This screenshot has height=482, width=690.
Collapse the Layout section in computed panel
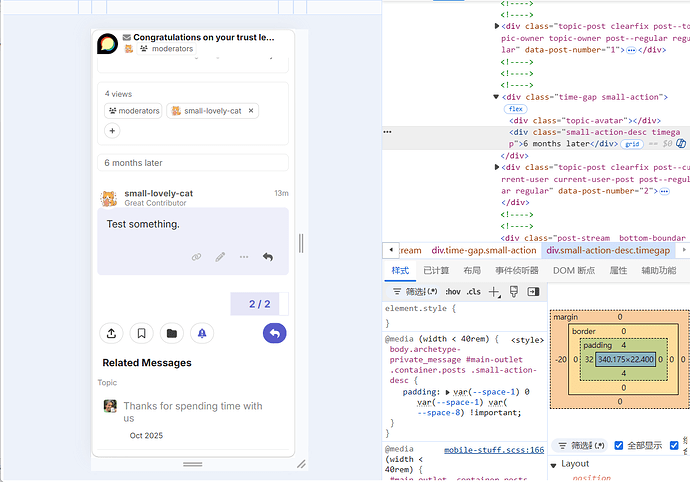(554, 465)
